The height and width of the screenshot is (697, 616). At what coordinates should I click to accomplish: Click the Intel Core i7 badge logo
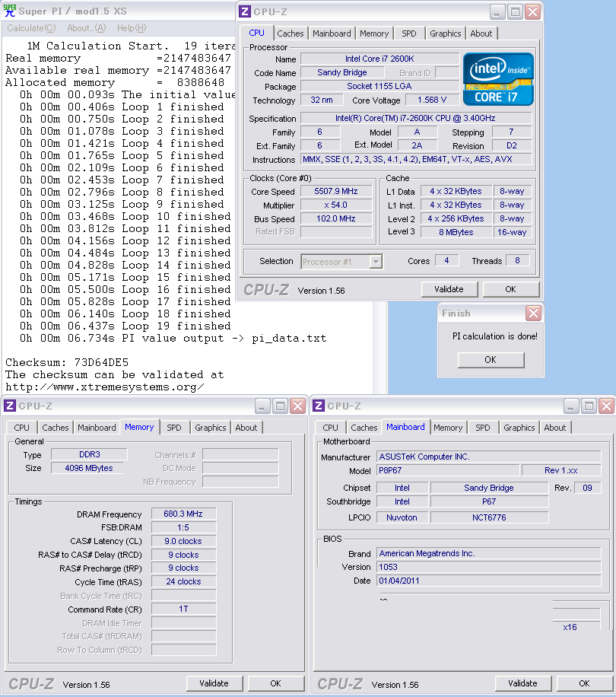pos(498,79)
